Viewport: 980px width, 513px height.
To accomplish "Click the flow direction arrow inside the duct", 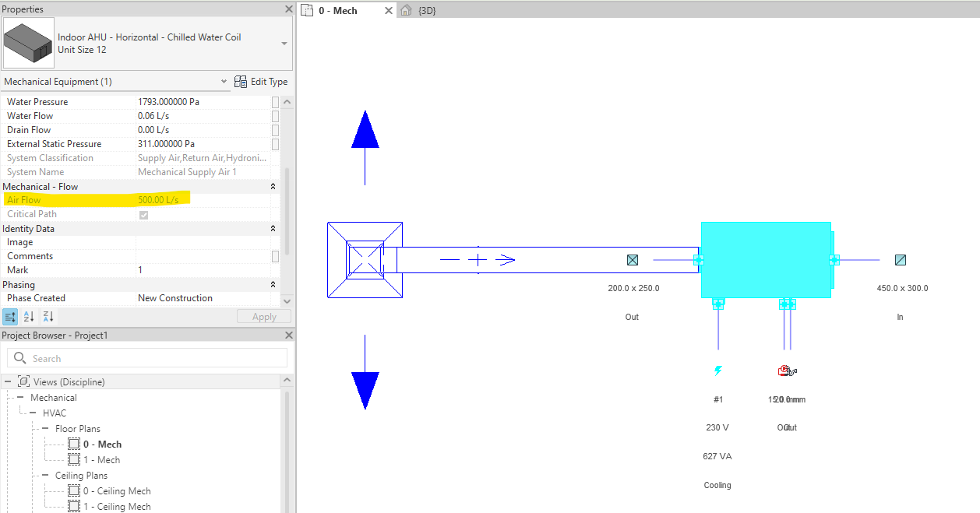I will [510, 259].
